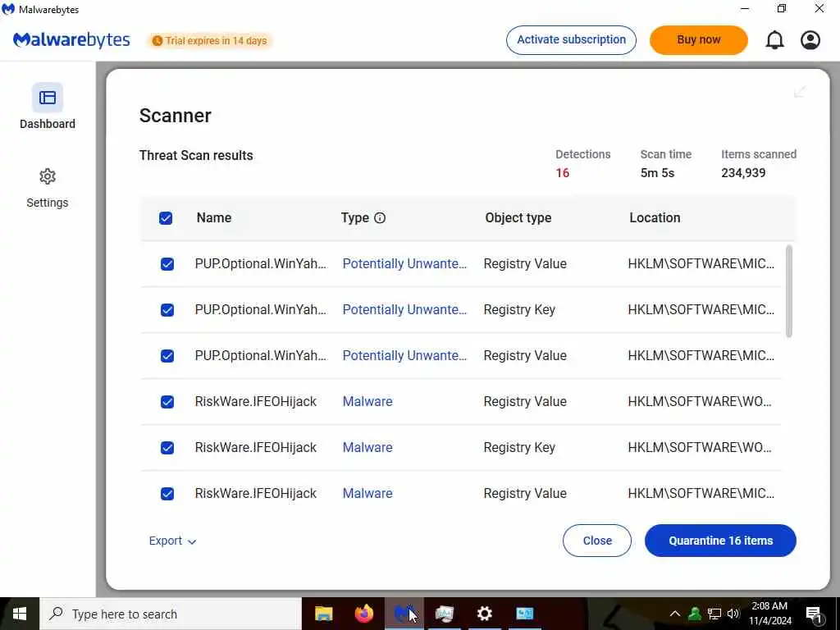
Task: Click the Object type column header
Action: pyautogui.click(x=518, y=218)
